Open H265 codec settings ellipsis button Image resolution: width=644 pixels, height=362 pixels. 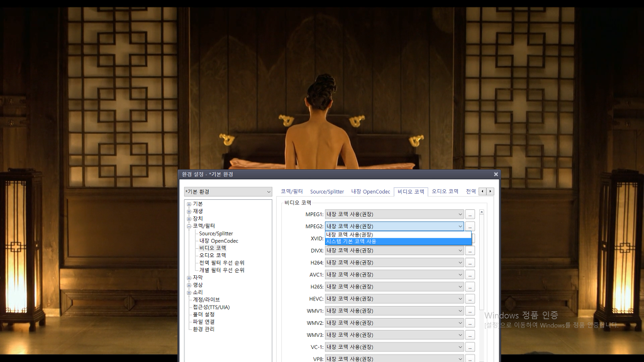[470, 287]
